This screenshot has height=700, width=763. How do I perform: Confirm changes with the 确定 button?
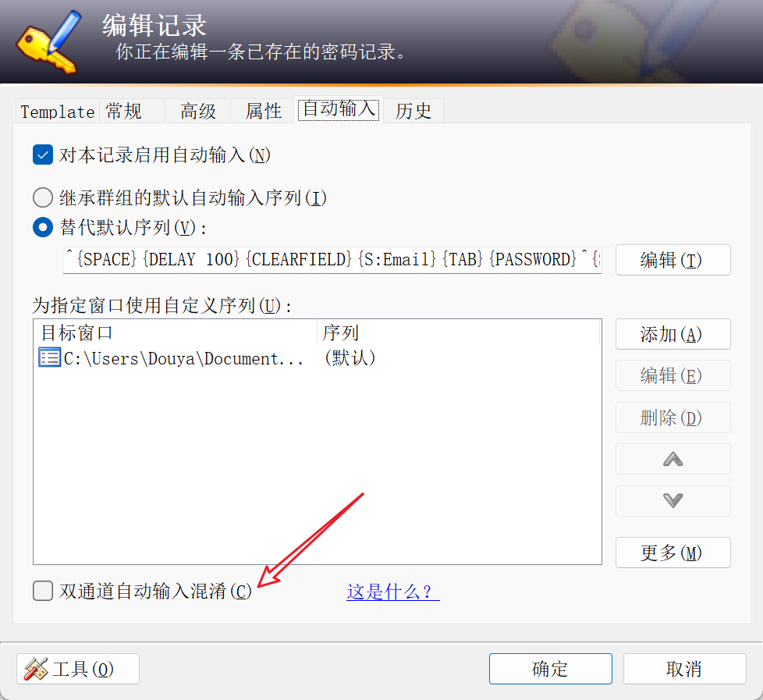coord(550,669)
